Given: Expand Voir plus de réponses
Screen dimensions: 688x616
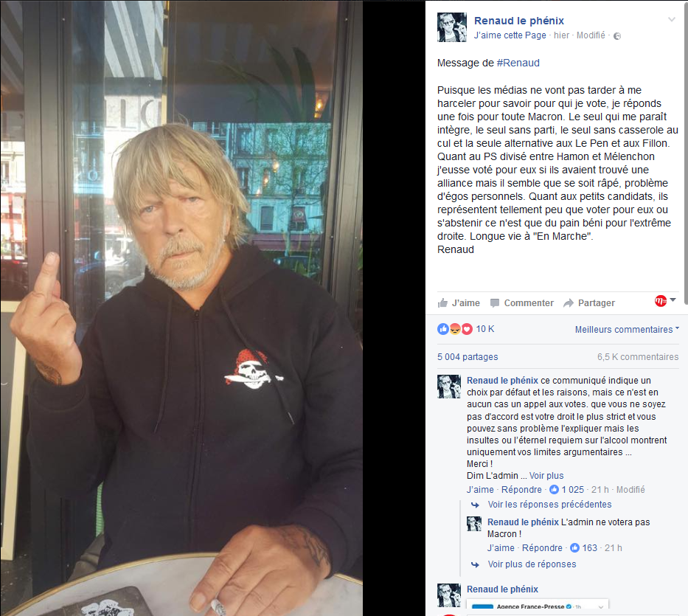Looking at the screenshot, I should click(x=532, y=564).
